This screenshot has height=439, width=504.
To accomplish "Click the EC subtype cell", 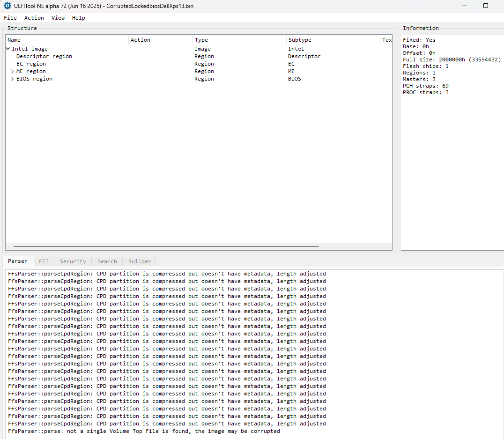I will coord(291,64).
